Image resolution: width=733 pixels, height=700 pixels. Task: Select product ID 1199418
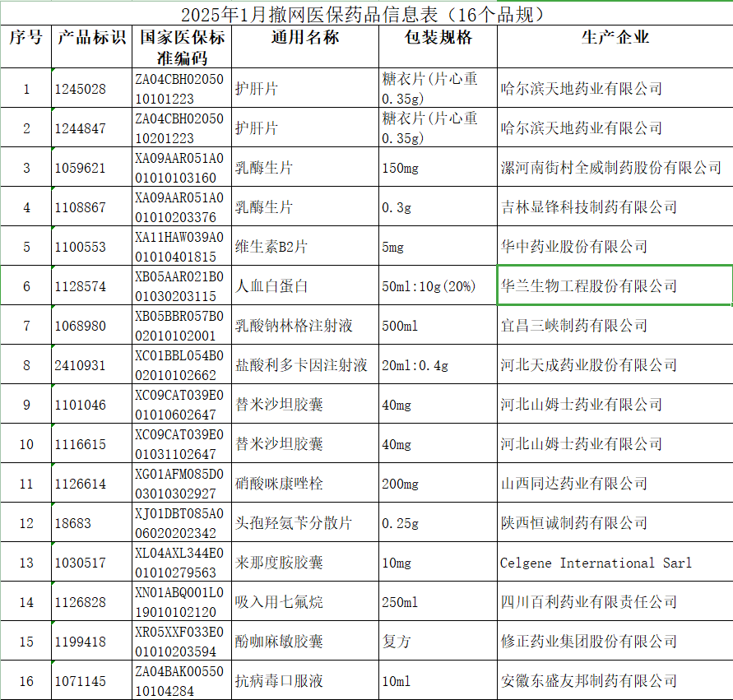92,641
